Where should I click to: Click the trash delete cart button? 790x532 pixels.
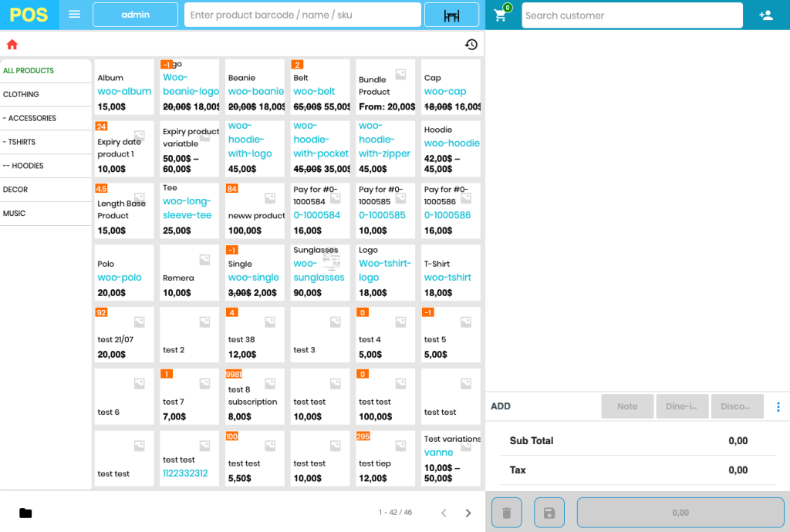pos(506,513)
